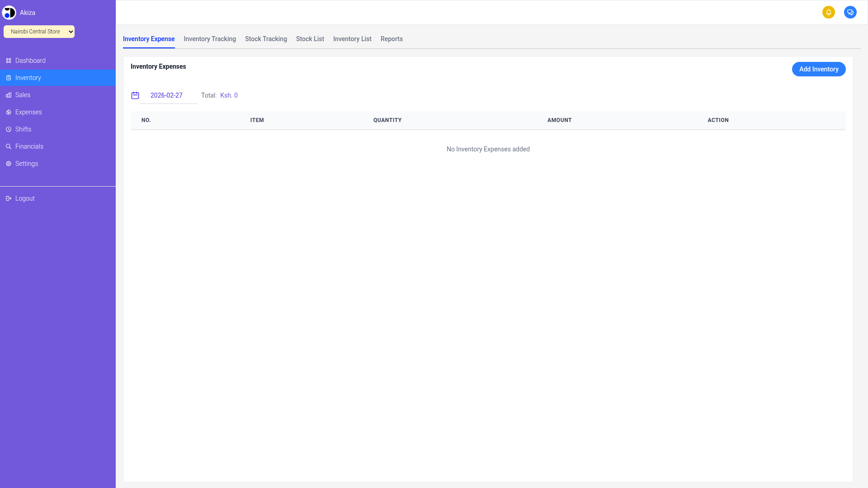This screenshot has height=488, width=868.
Task: Click Logout in the sidebar
Action: 24,198
